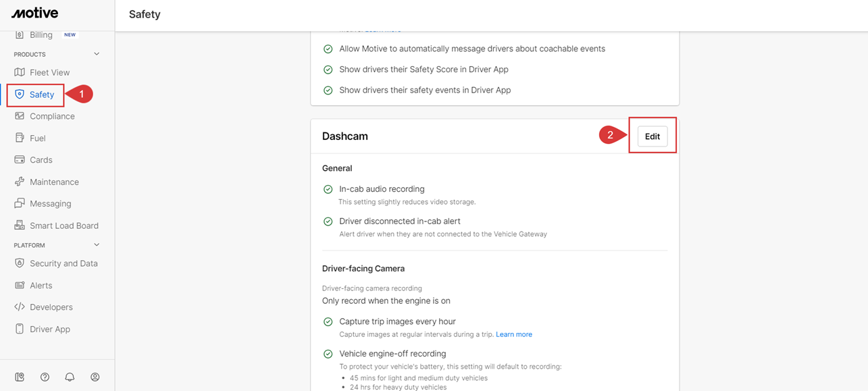Image resolution: width=868 pixels, height=391 pixels.
Task: Select the Cards sidebar item
Action: [42, 159]
